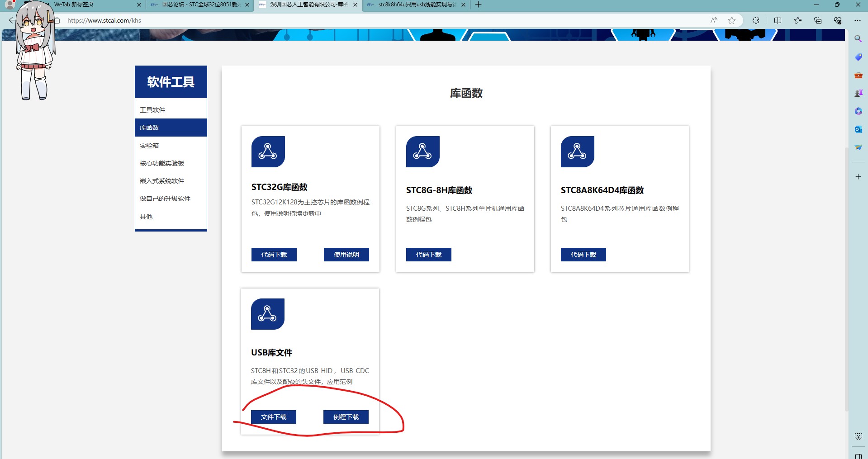Open the browser extensions icon

pos(756,20)
